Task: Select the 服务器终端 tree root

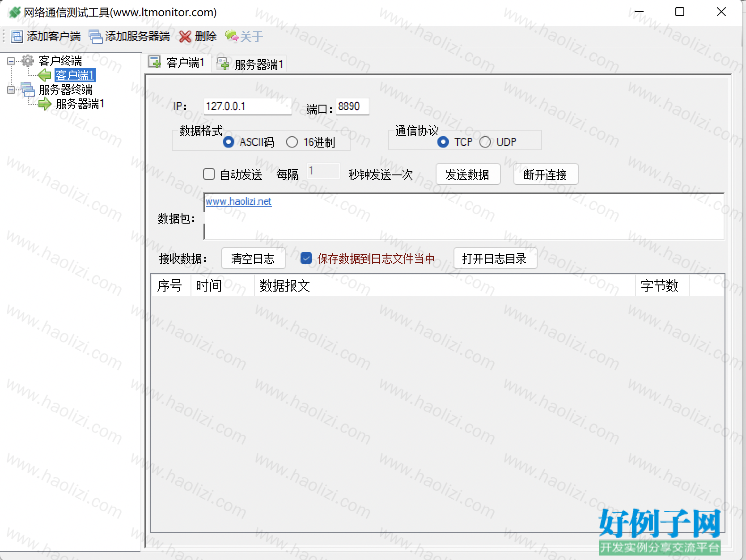Action: tap(66, 89)
